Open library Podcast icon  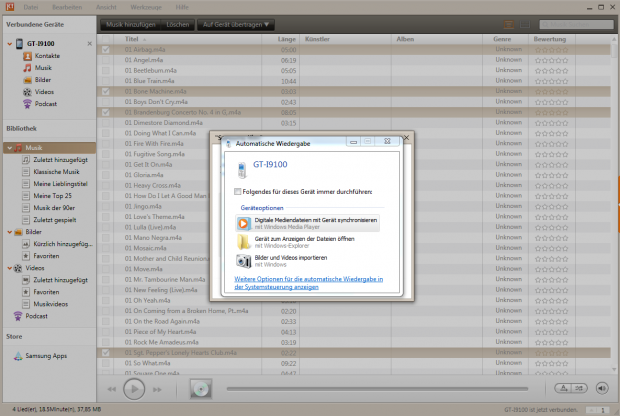18,316
